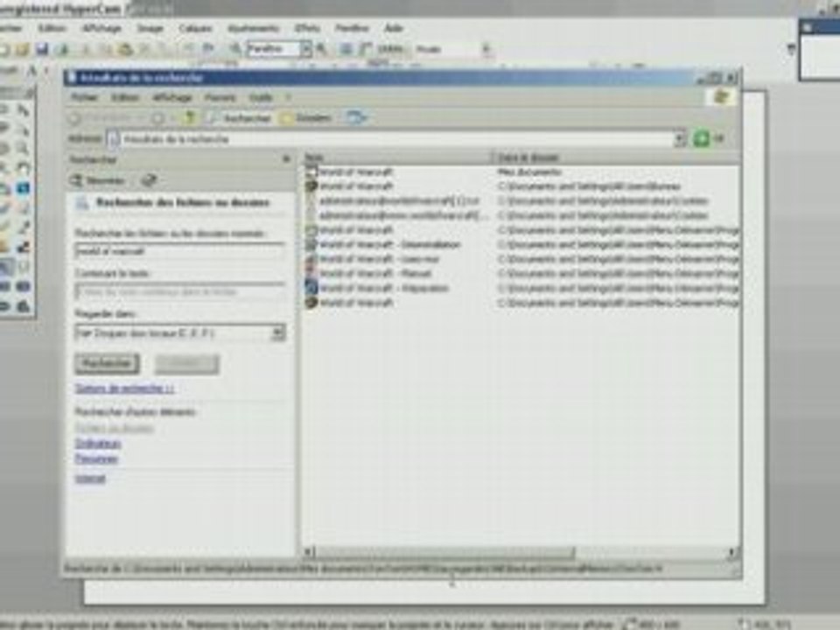Sort results by the Dans le dossier column header
Screen dimensions: 840x630
pyautogui.click(x=617, y=157)
